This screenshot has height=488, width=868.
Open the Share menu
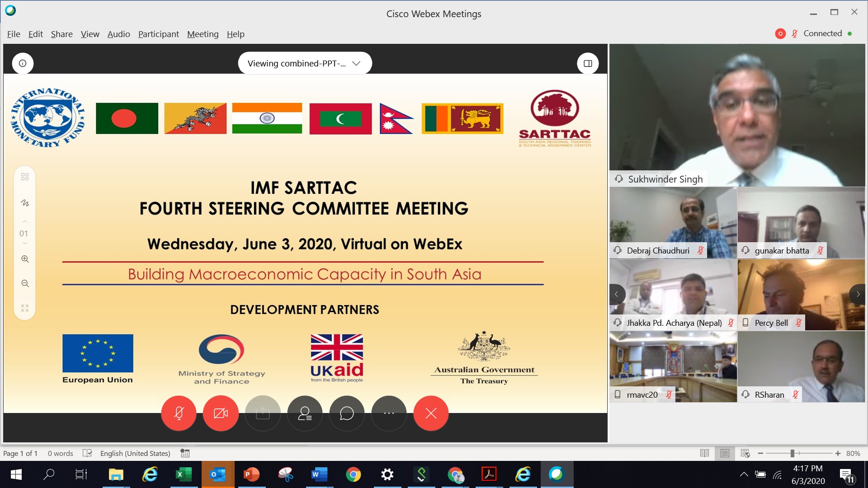tap(61, 34)
